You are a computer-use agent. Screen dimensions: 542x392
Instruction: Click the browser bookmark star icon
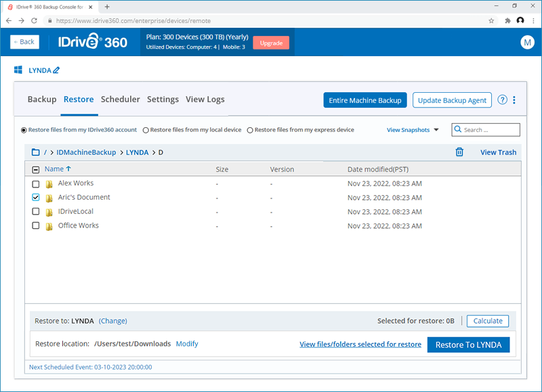point(491,20)
